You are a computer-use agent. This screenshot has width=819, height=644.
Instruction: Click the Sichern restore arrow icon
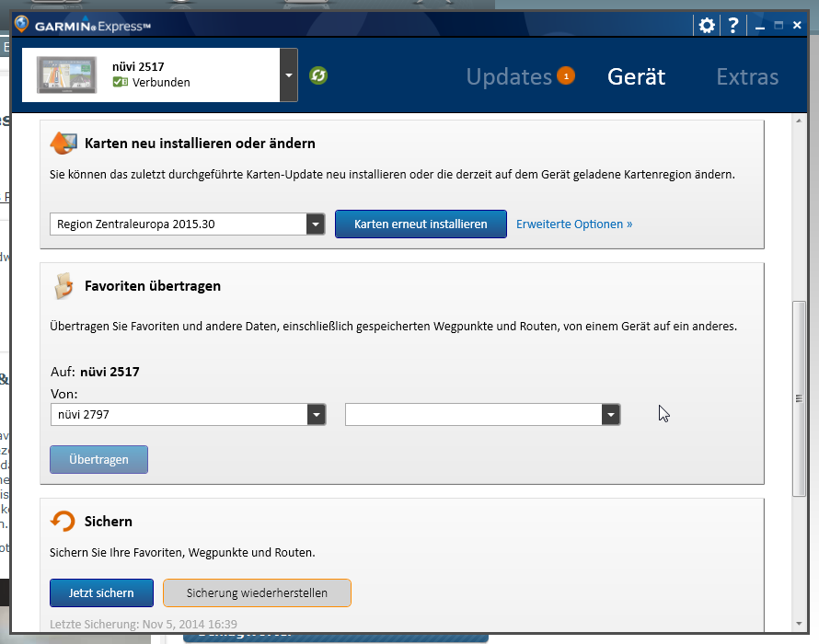coord(63,522)
